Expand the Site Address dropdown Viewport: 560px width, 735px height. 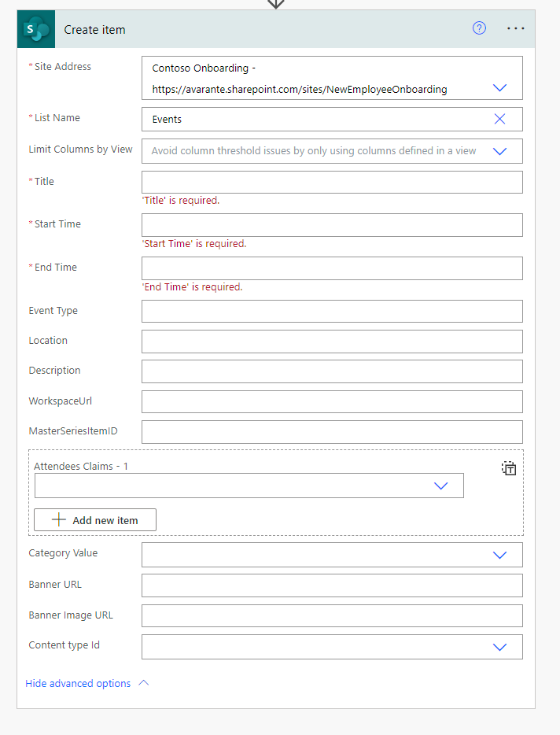pos(499,88)
